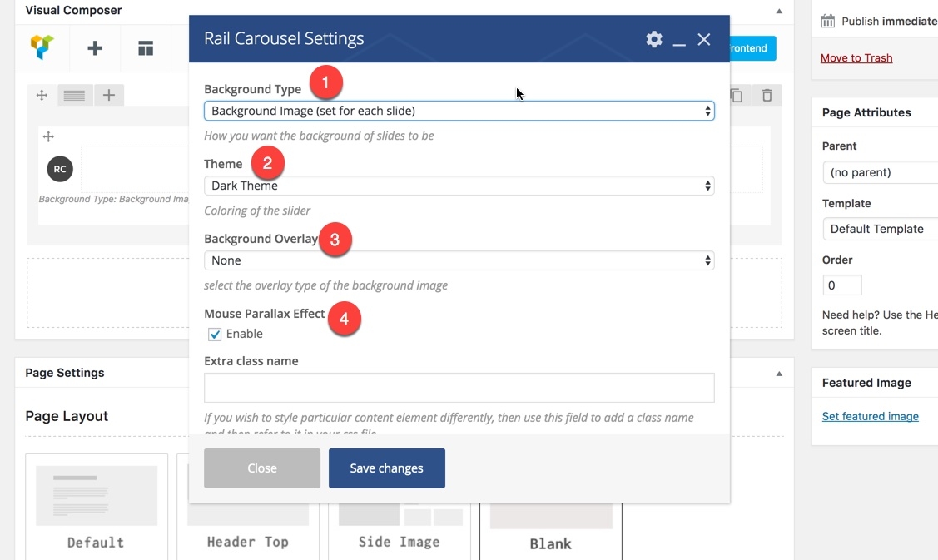Open the Background Type dropdown
The height and width of the screenshot is (560, 938).
459,111
